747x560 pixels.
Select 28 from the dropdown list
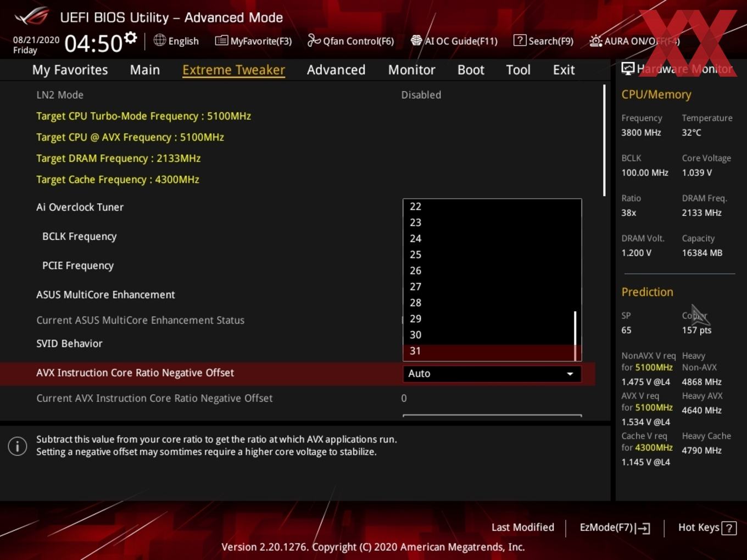(x=488, y=303)
